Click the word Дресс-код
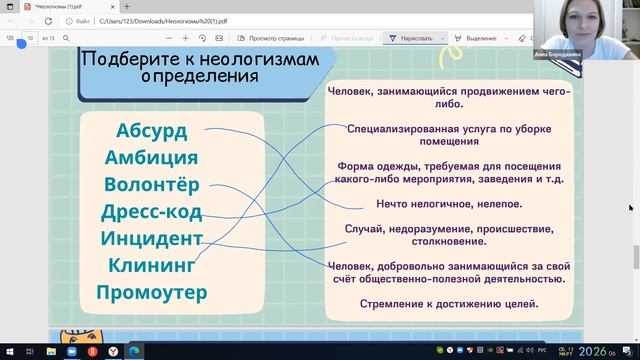640x360 pixels. [x=151, y=212]
